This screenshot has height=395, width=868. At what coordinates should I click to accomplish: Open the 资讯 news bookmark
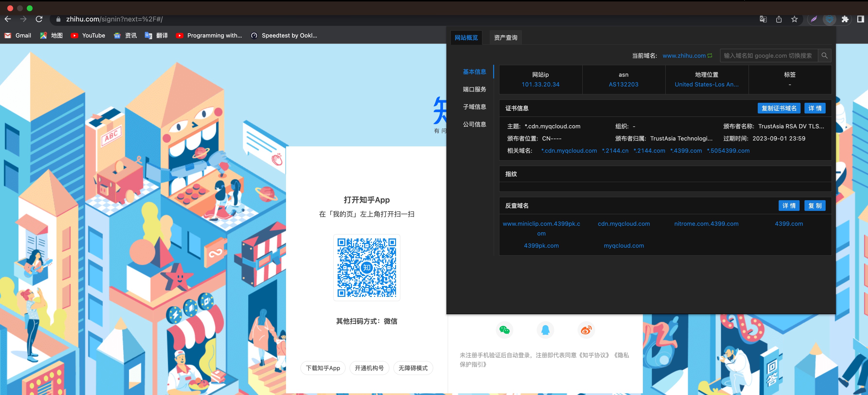point(125,35)
